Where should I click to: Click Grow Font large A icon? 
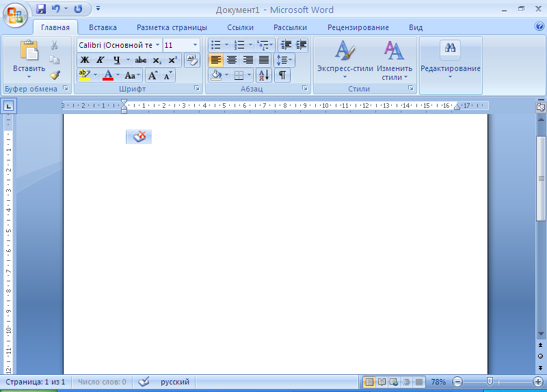pyautogui.click(x=152, y=75)
